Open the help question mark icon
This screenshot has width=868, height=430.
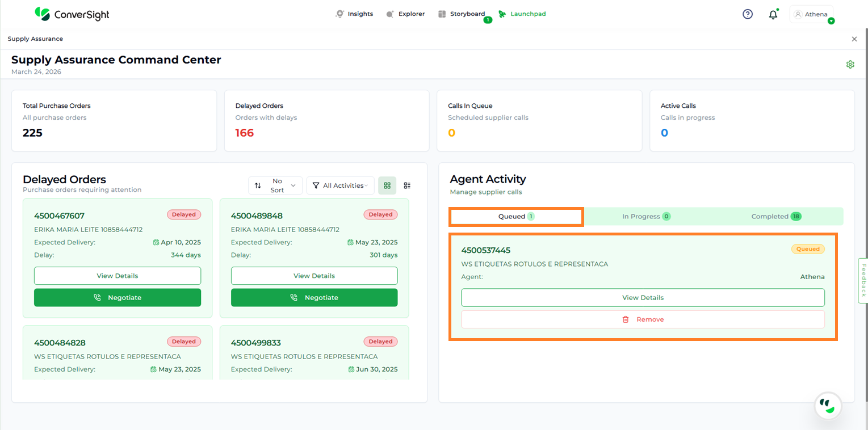[748, 14]
